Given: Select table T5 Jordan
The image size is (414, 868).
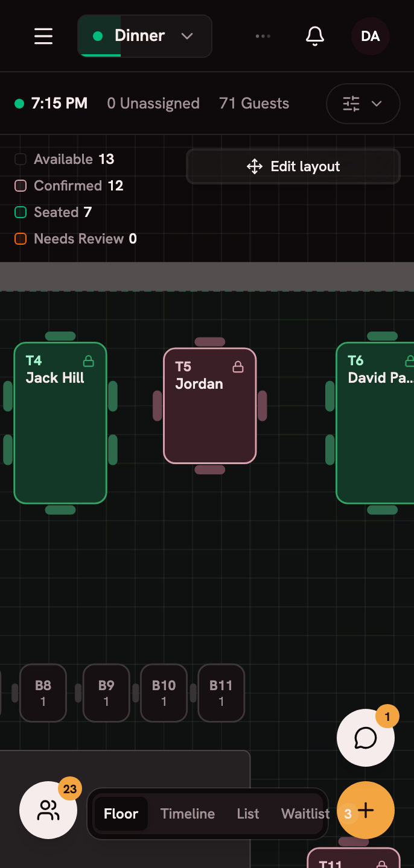Looking at the screenshot, I should [210, 406].
